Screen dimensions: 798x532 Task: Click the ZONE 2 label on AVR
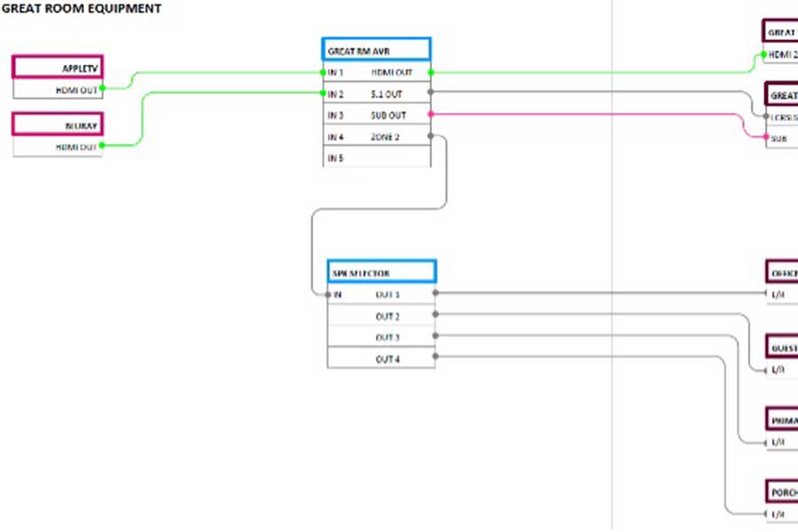coord(386,137)
